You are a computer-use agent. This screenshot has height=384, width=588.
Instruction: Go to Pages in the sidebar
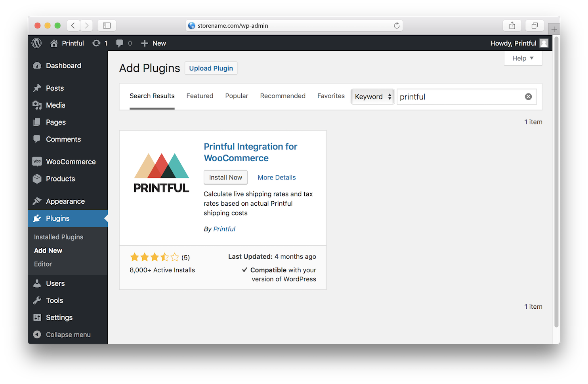(x=68, y=122)
